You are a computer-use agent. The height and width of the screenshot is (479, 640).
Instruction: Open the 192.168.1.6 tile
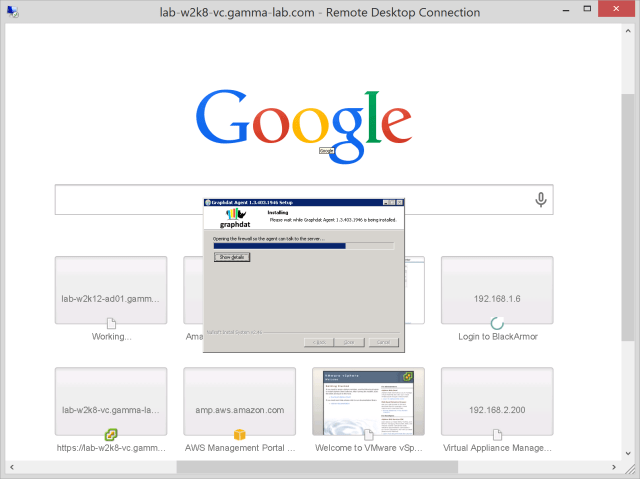point(497,290)
